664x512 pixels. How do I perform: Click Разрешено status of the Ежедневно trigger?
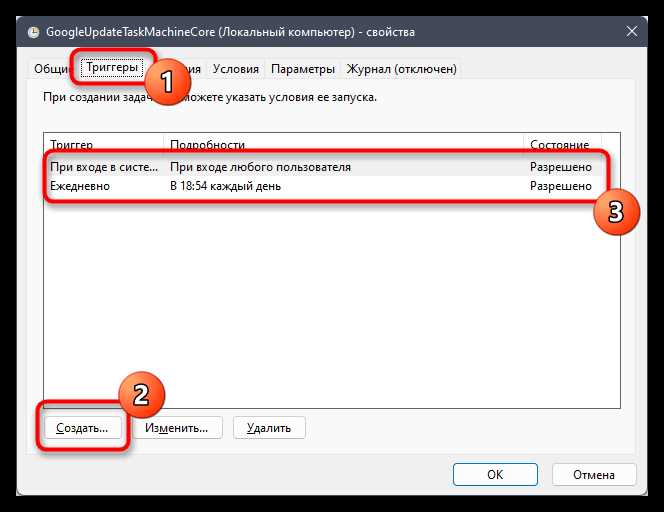click(561, 186)
